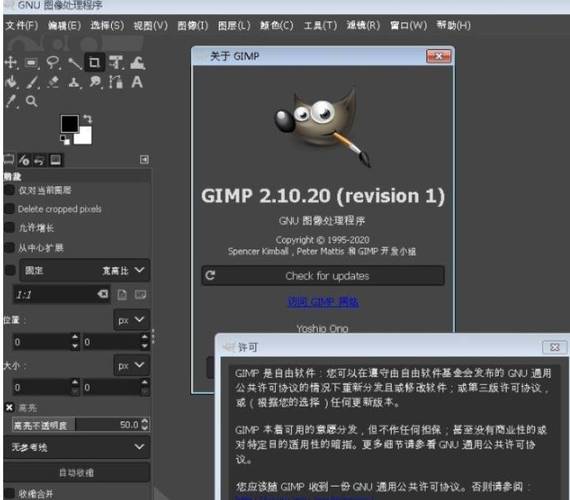Close the 关于 GIMP dialog
This screenshot has height=500, width=570.
click(x=438, y=56)
